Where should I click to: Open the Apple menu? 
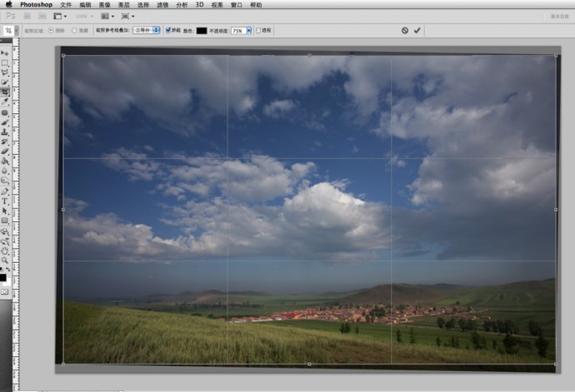click(8, 4)
